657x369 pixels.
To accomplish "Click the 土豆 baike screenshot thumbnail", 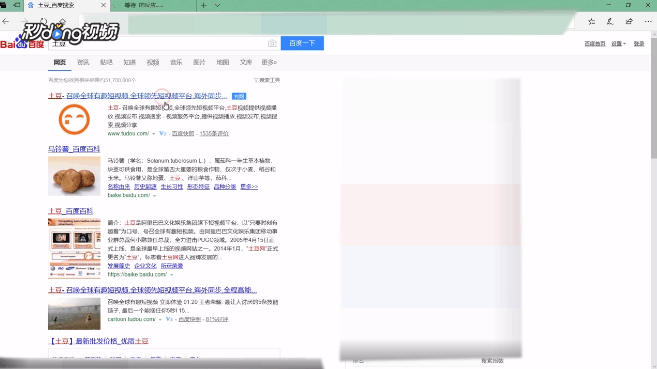I will 74,248.
